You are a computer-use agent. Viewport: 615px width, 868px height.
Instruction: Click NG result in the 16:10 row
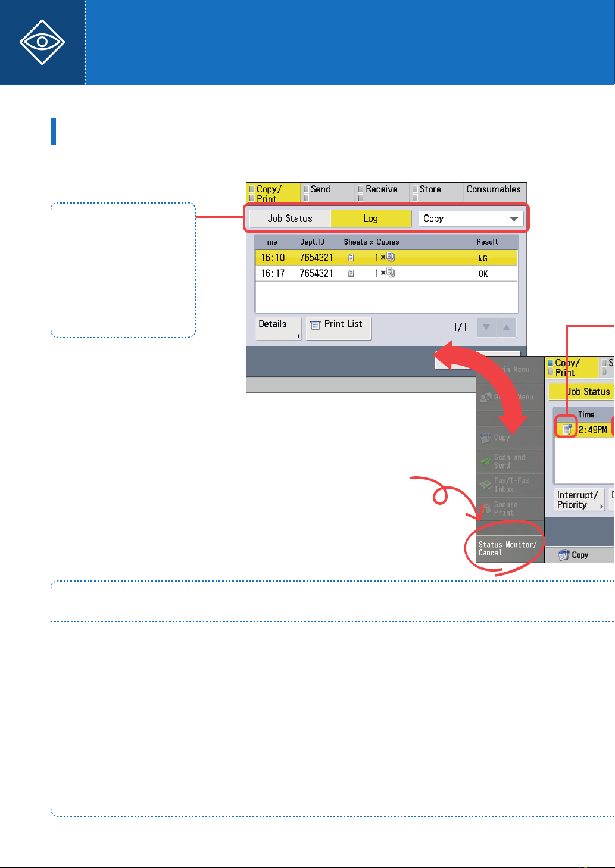click(483, 258)
